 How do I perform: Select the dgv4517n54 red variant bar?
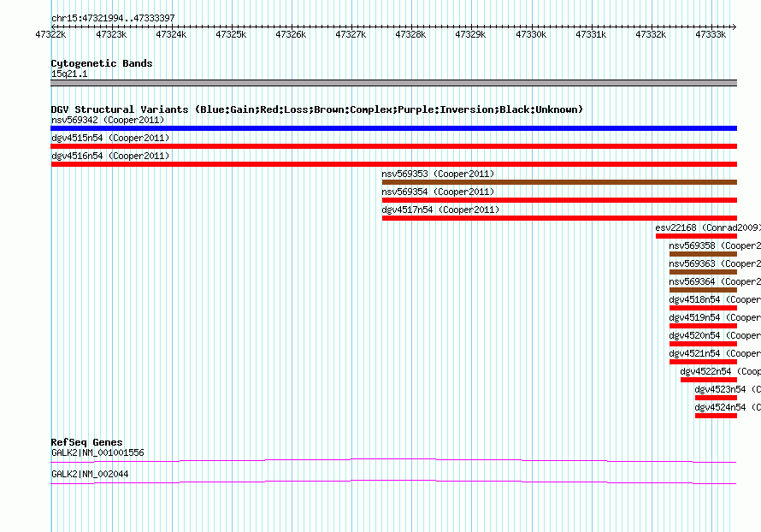coord(558,218)
